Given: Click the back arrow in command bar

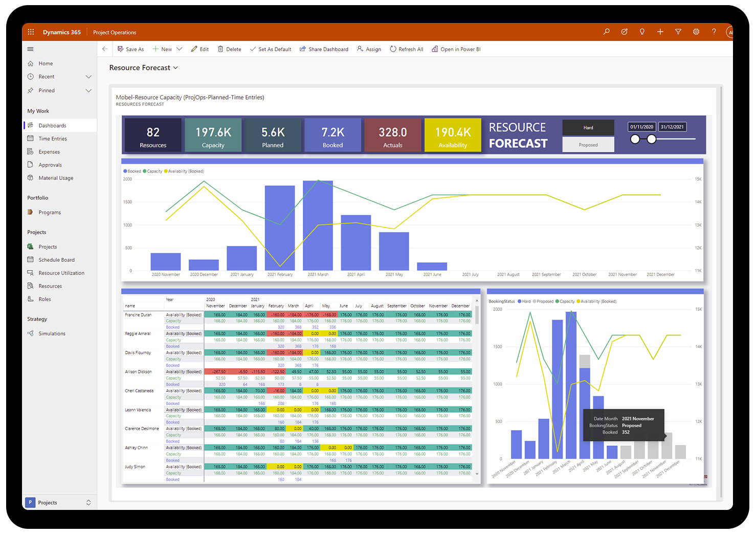Looking at the screenshot, I should click(105, 49).
